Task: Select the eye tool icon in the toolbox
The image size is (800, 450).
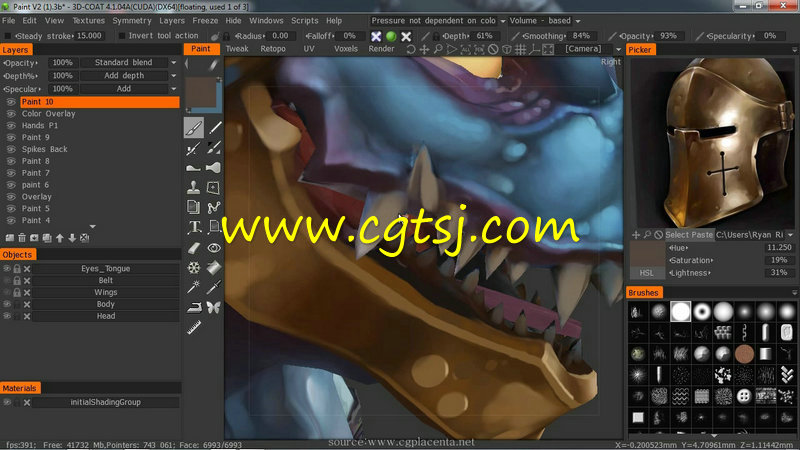Action: (x=214, y=248)
